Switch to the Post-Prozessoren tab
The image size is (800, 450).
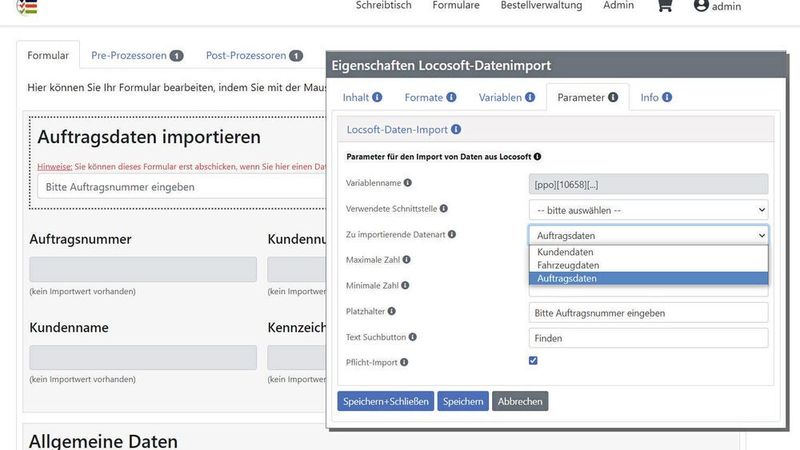pos(246,56)
